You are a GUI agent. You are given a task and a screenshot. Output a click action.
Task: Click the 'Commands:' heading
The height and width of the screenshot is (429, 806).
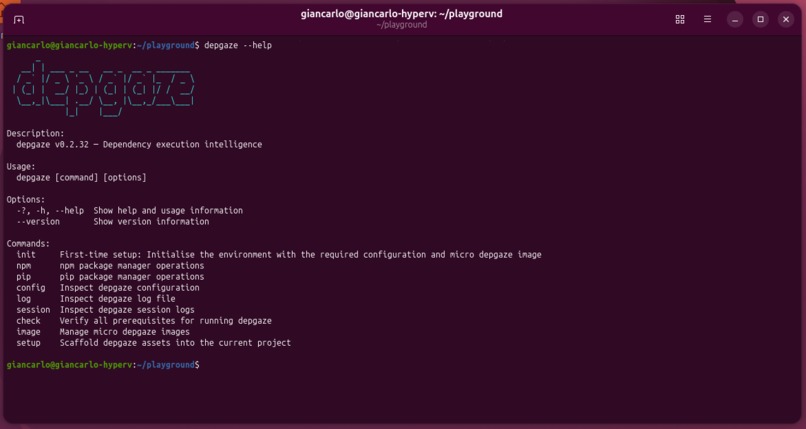coord(28,244)
